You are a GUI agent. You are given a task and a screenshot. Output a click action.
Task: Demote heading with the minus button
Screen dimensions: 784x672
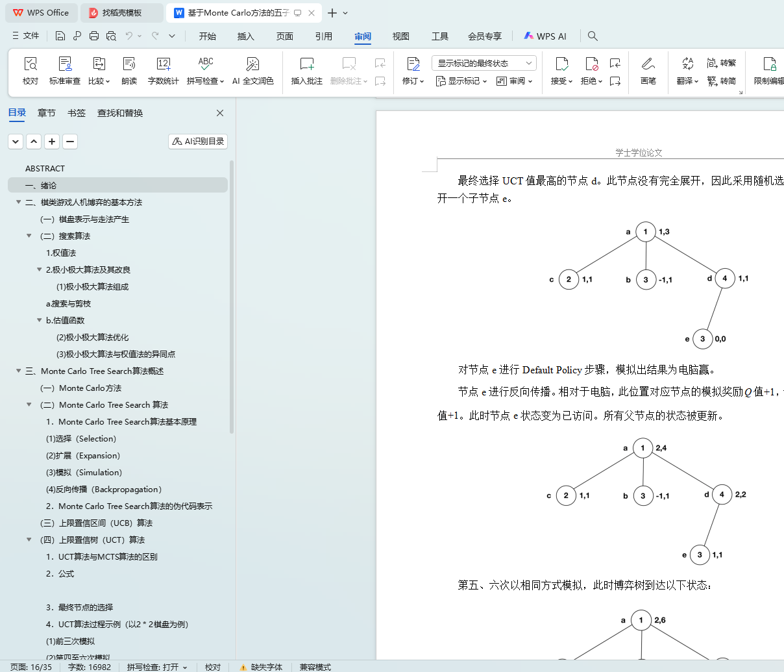pos(70,141)
